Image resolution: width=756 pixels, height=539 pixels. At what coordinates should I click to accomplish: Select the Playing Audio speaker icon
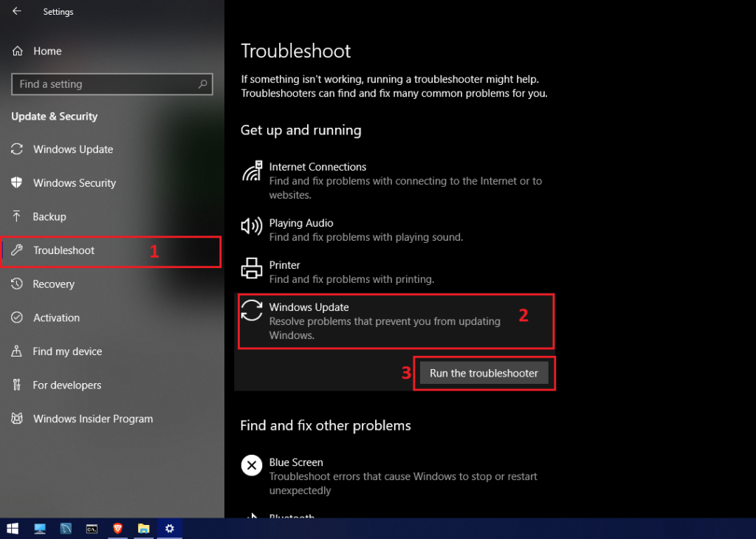[x=252, y=226]
